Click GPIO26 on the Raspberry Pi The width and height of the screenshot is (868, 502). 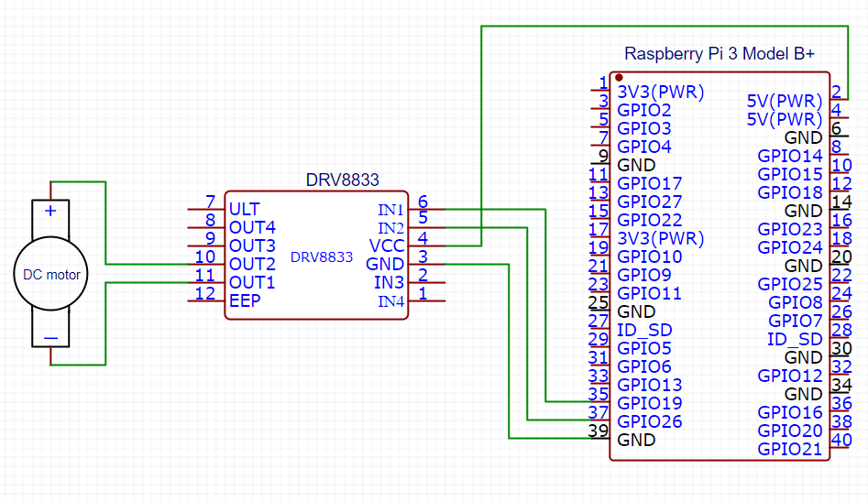tap(649, 421)
